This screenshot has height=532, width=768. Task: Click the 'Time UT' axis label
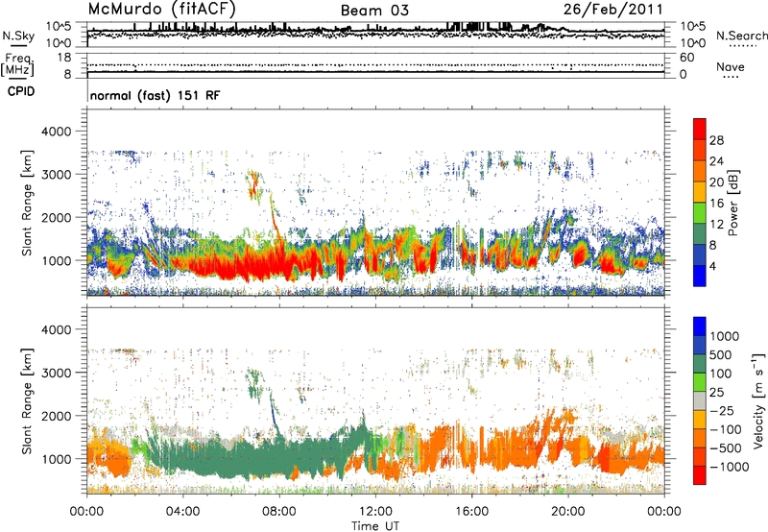(375, 526)
